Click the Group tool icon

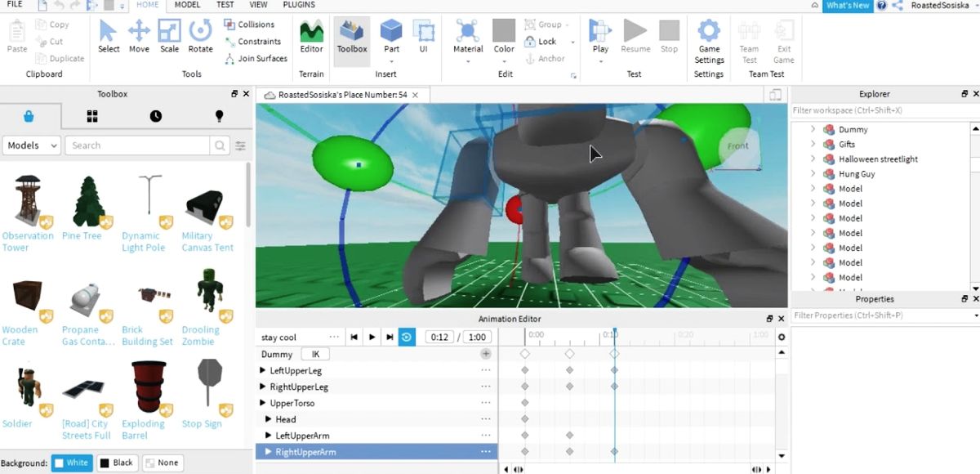click(x=531, y=25)
